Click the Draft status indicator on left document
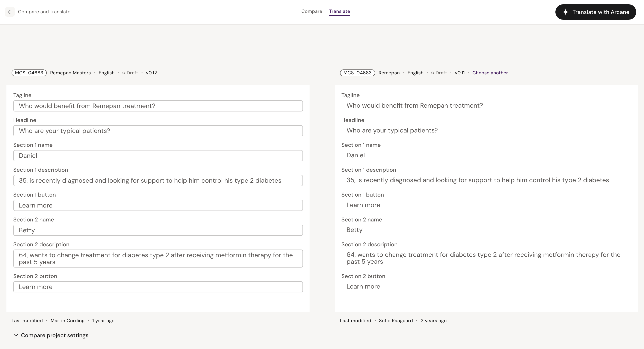644x349 pixels. coord(130,73)
